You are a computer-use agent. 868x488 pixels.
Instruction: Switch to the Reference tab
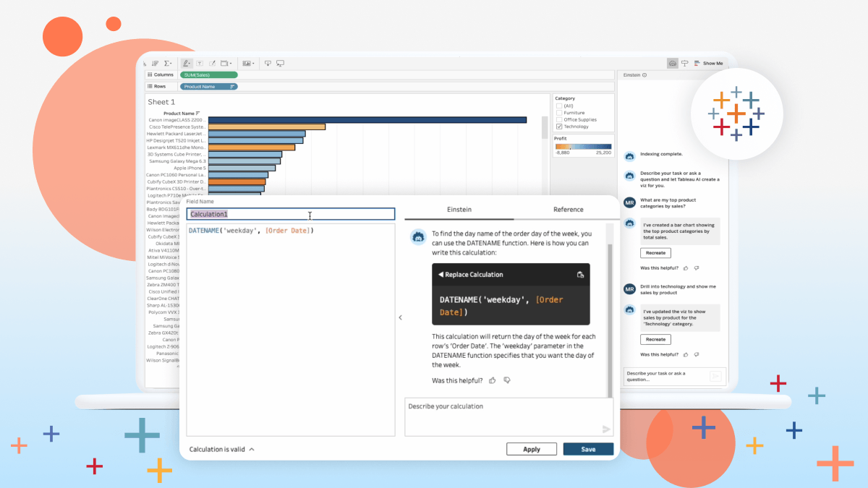point(568,210)
